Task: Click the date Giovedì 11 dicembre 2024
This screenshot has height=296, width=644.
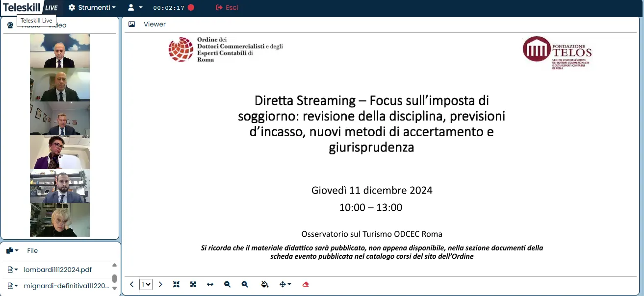Action: point(372,190)
